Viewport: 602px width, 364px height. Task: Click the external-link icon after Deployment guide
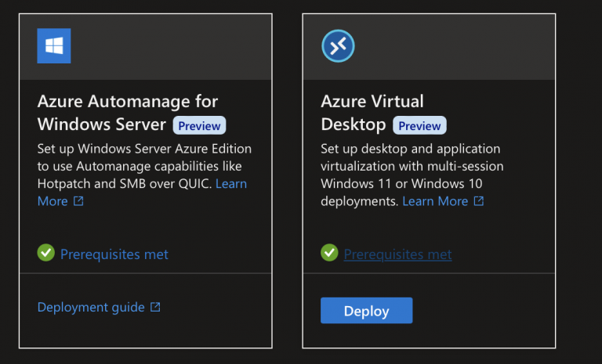(x=155, y=307)
